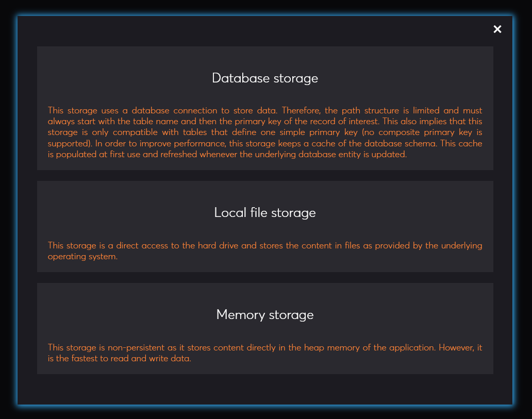
Task: Click the Database storage heading
Action: 265,78
